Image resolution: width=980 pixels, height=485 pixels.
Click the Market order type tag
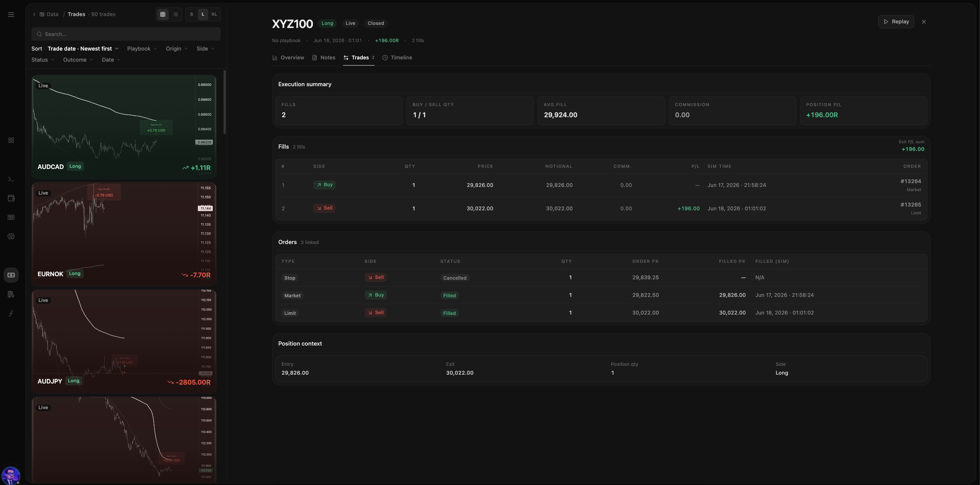click(293, 295)
